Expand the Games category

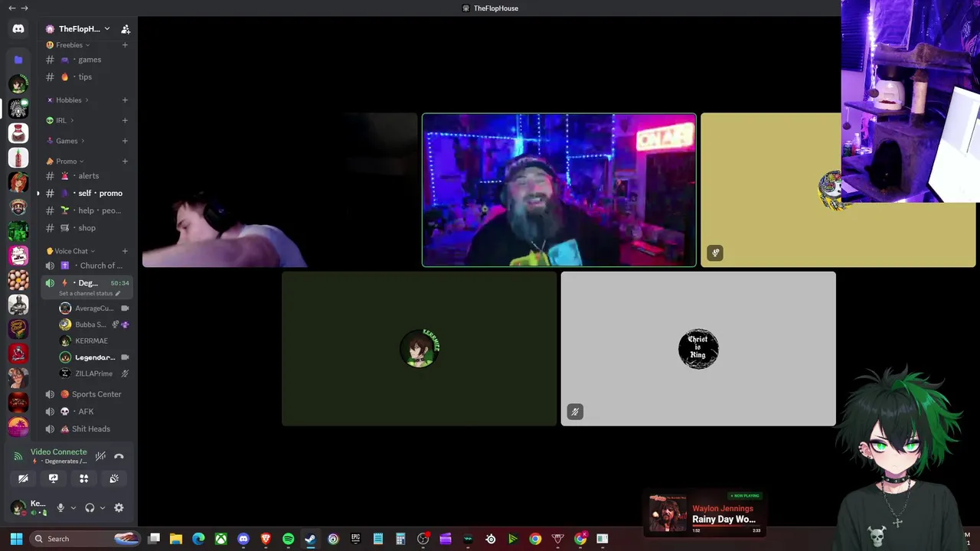(67, 141)
